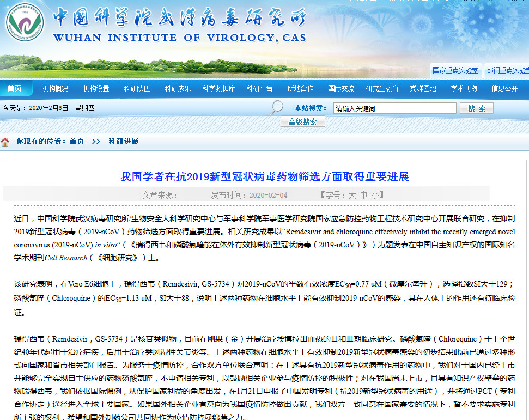Click the 搜索 button
Image resolution: width=529 pixels, height=420 pixels.
pos(476,108)
